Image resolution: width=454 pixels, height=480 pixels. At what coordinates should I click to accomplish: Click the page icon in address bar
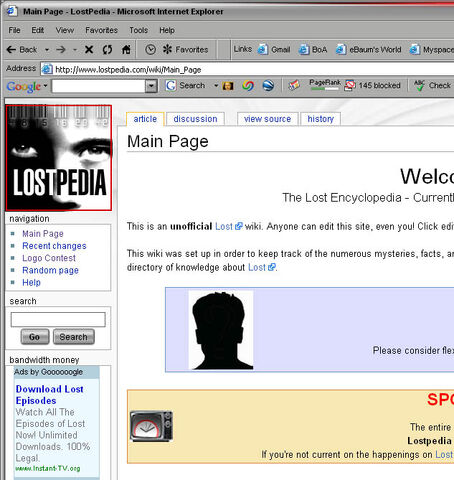tap(47, 69)
